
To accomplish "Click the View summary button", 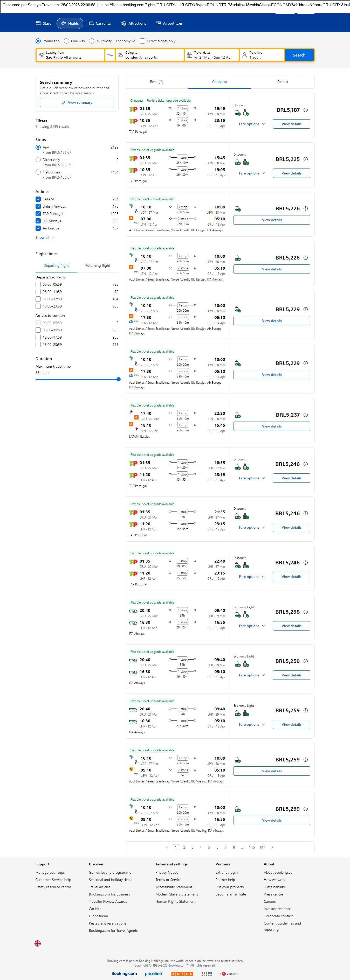I will pyautogui.click(x=77, y=103).
